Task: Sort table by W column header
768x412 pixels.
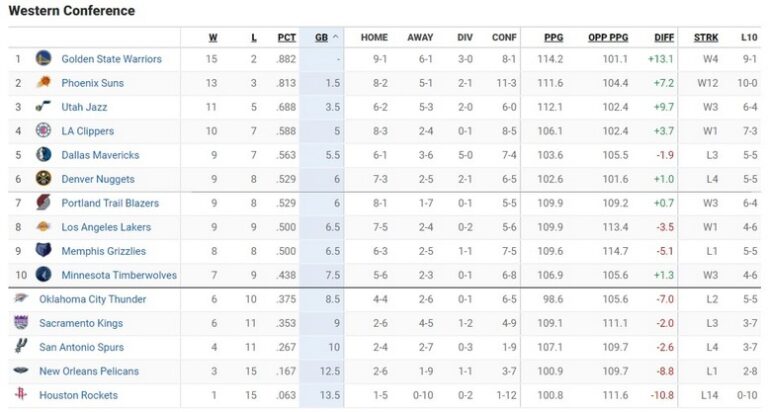Action: click(x=213, y=37)
